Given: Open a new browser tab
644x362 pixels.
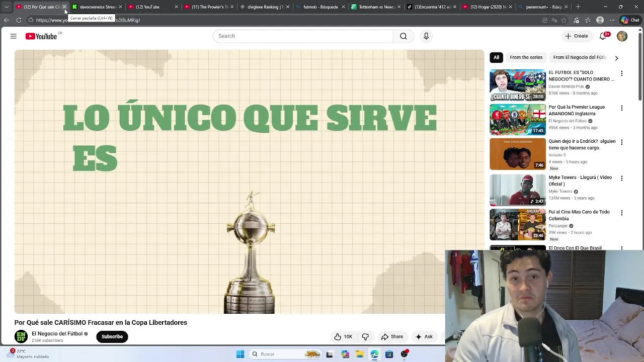Looking at the screenshot, I should 578,7.
